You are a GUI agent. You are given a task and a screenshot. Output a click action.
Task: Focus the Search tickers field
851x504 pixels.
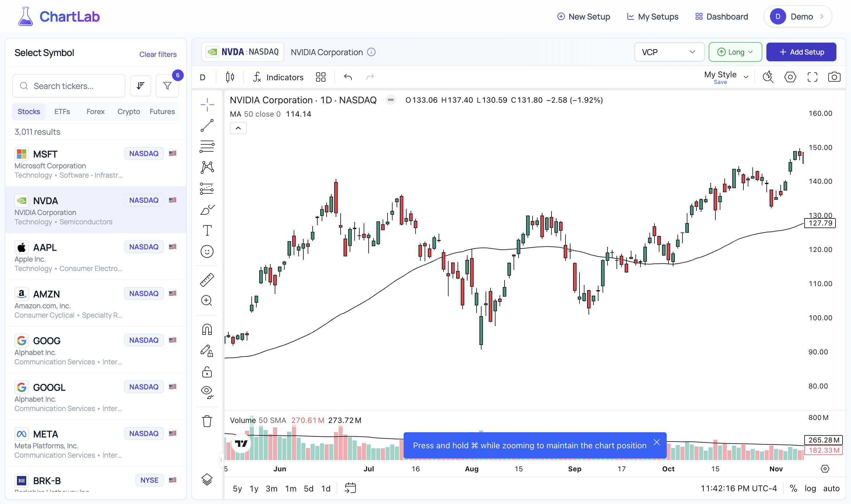click(x=69, y=86)
